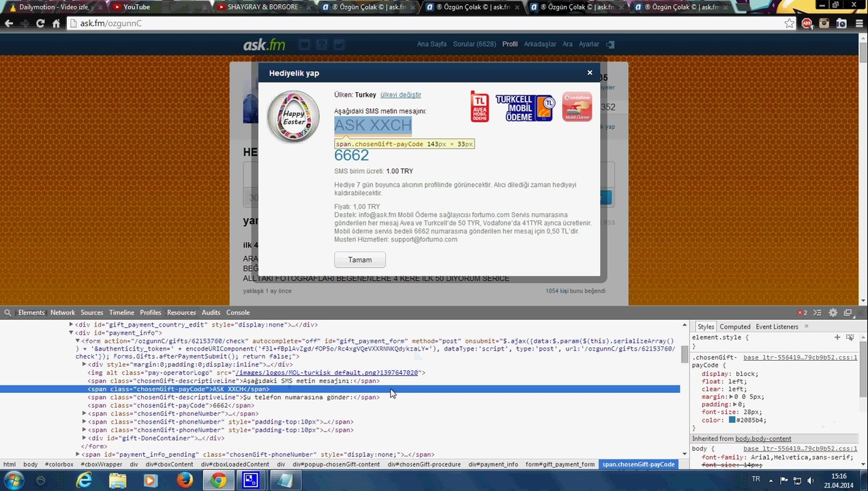Select the ASK XXCH span row in Elements
The width and height of the screenshot is (868, 491).
[340, 389]
